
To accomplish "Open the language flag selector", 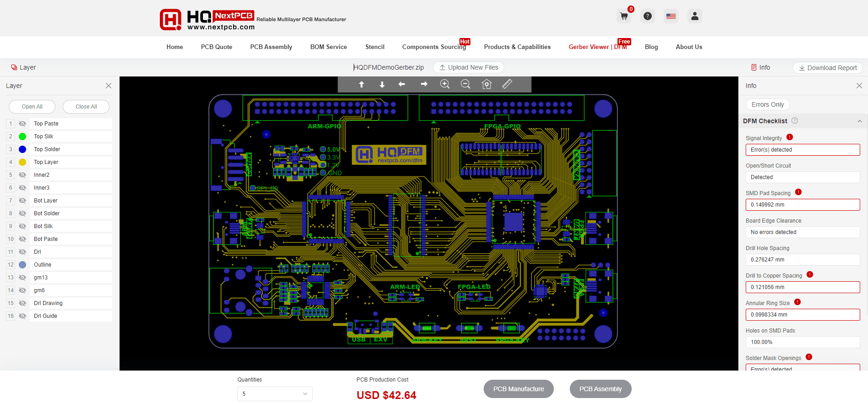I will pos(671,16).
